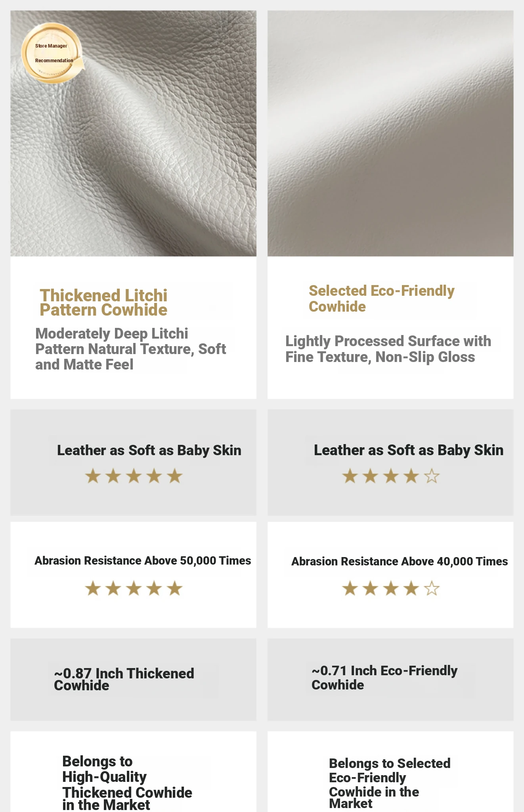Select the ~0.87 Inch Thickened Cowhide text

(x=124, y=679)
